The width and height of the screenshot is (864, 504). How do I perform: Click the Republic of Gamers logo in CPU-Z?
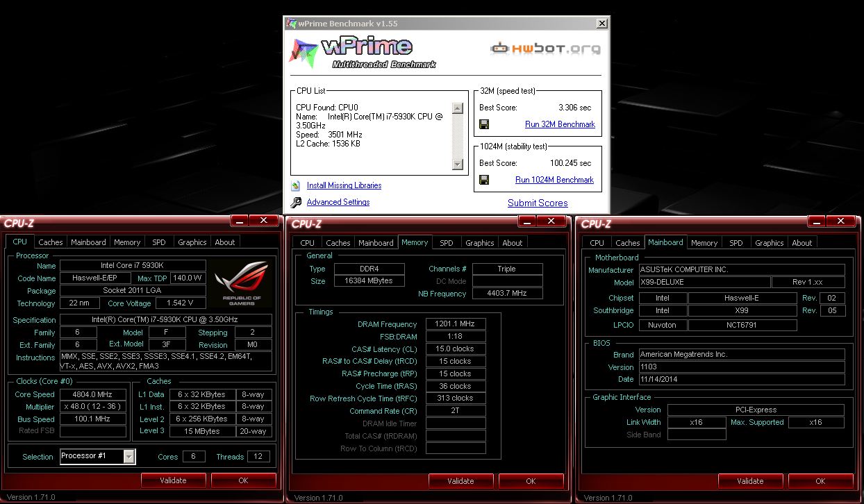(x=240, y=283)
